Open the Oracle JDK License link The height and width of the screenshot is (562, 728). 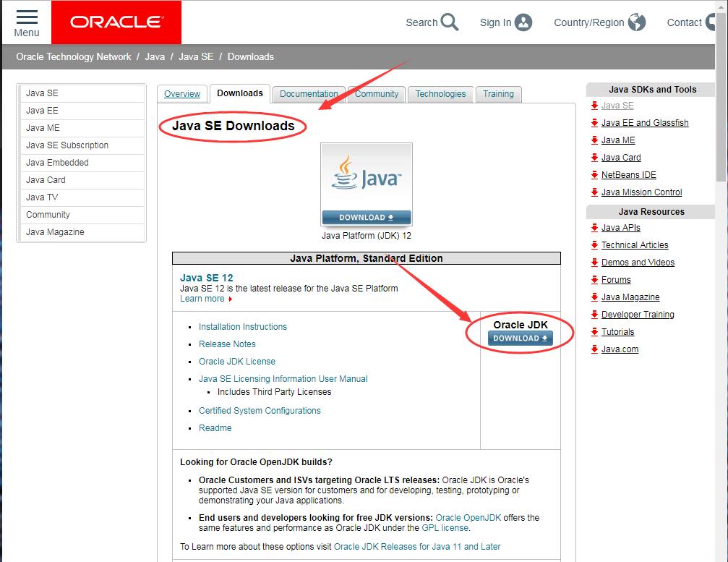(237, 362)
